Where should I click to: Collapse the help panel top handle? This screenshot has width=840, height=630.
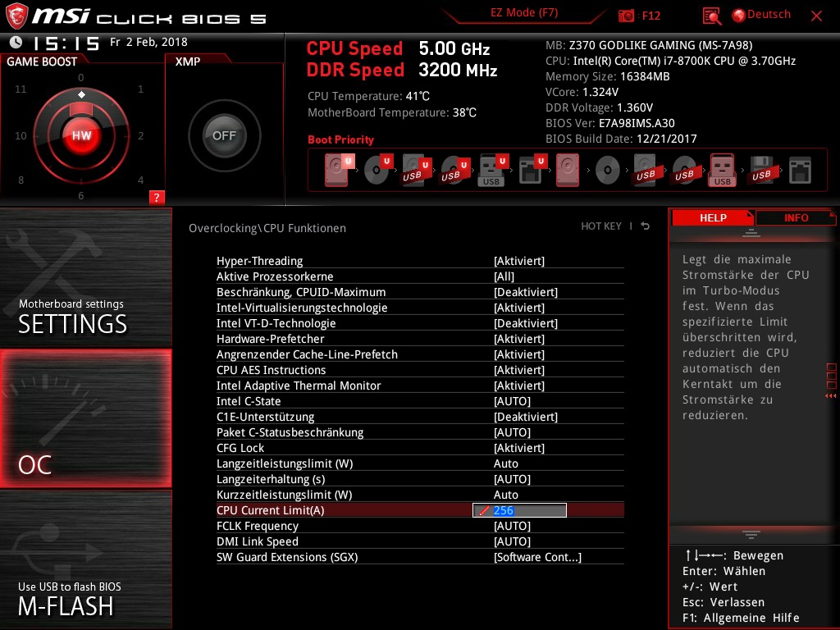[x=751, y=232]
